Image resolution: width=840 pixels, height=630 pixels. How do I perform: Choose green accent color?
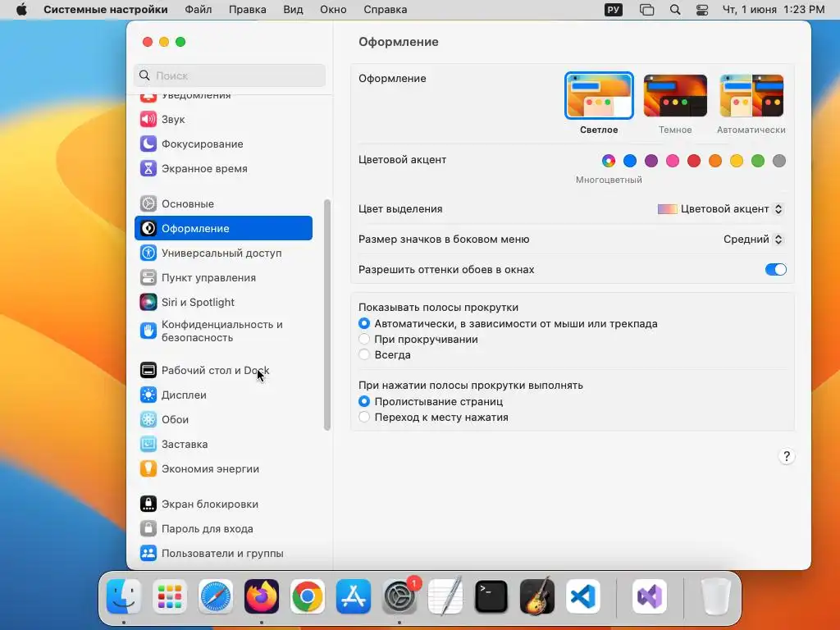point(758,161)
